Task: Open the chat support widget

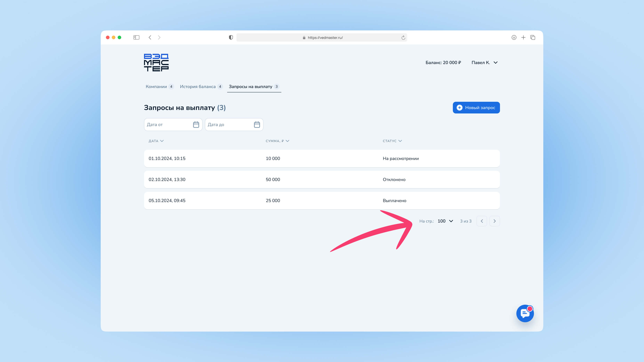Action: (x=525, y=313)
